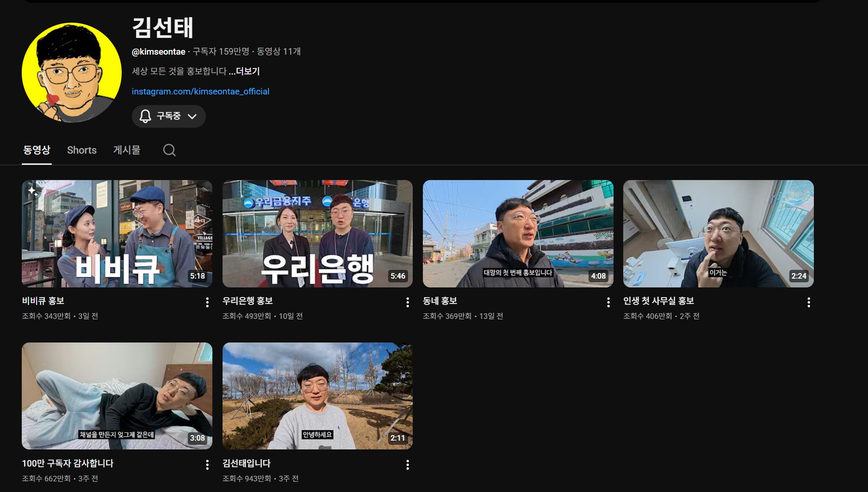Image resolution: width=868 pixels, height=492 pixels.
Task: Click the channel profile avatar picture
Action: 72,73
